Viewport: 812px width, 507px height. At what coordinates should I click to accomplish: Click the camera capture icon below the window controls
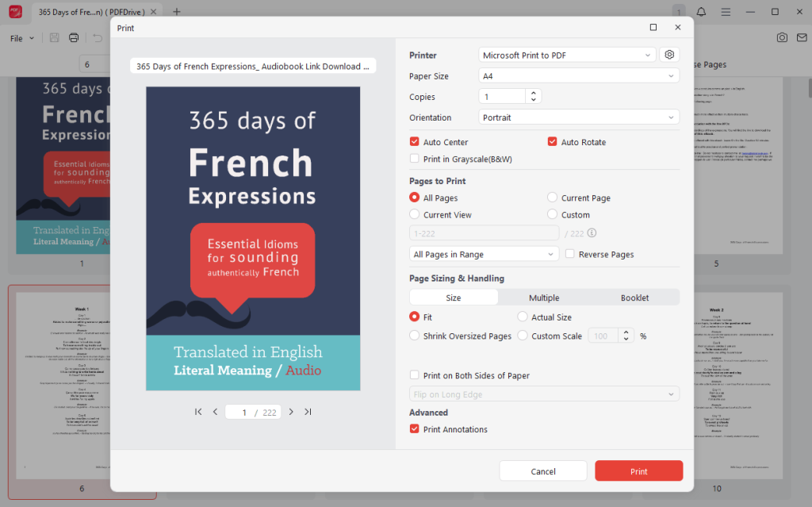click(x=782, y=37)
